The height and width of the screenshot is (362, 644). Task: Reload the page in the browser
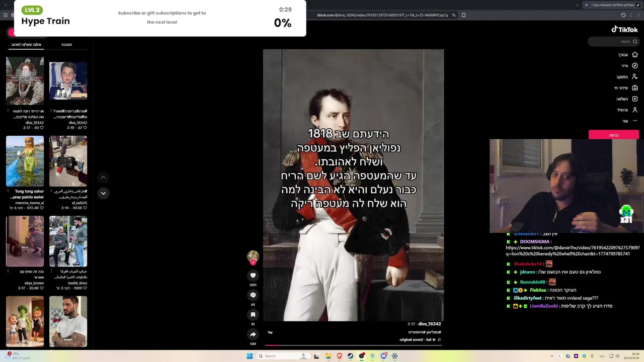click(623, 15)
